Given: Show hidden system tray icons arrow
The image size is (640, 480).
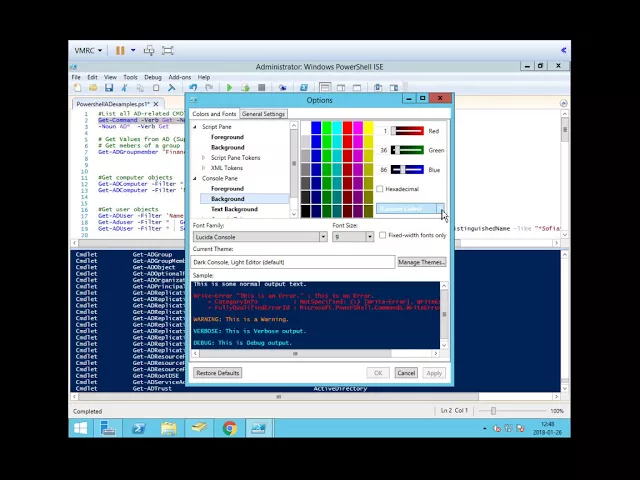Looking at the screenshot, I should click(x=484, y=428).
